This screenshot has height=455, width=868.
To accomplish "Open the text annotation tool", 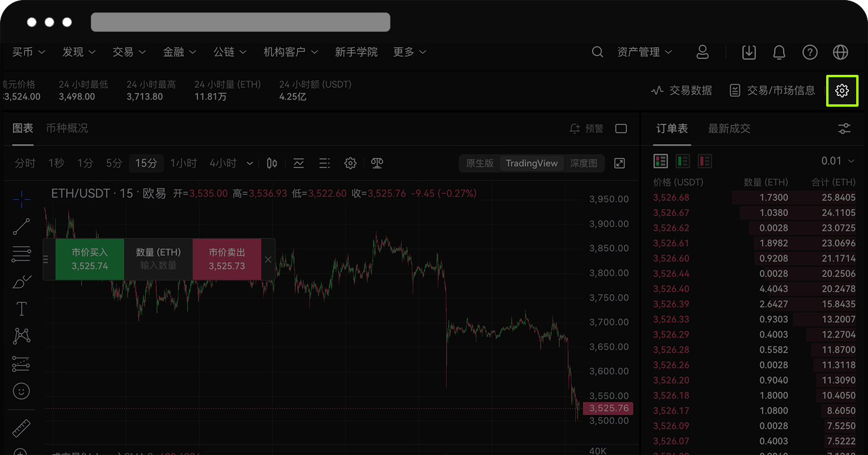I will coord(21,308).
